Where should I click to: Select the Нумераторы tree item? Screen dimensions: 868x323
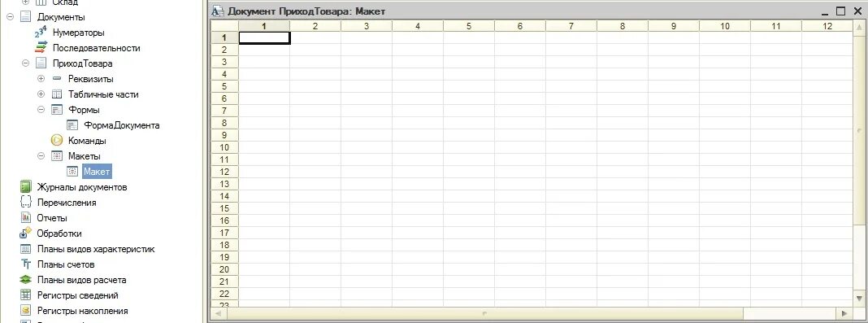click(x=79, y=33)
